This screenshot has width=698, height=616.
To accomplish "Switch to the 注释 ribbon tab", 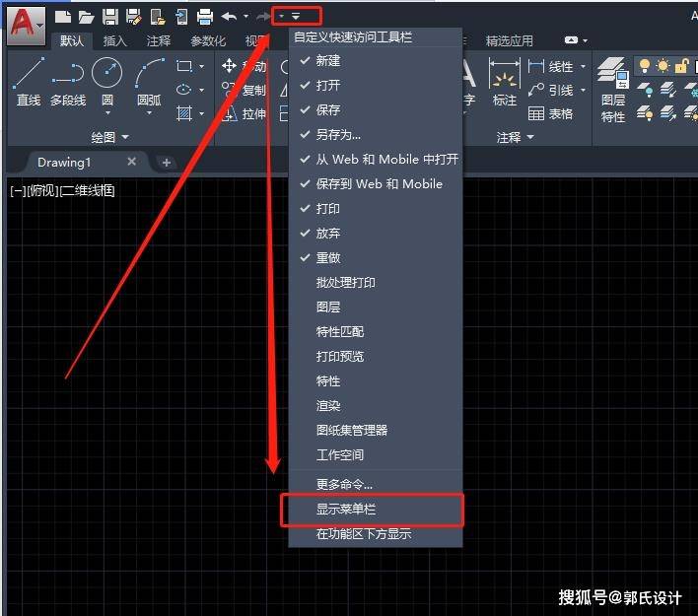I will (x=159, y=41).
